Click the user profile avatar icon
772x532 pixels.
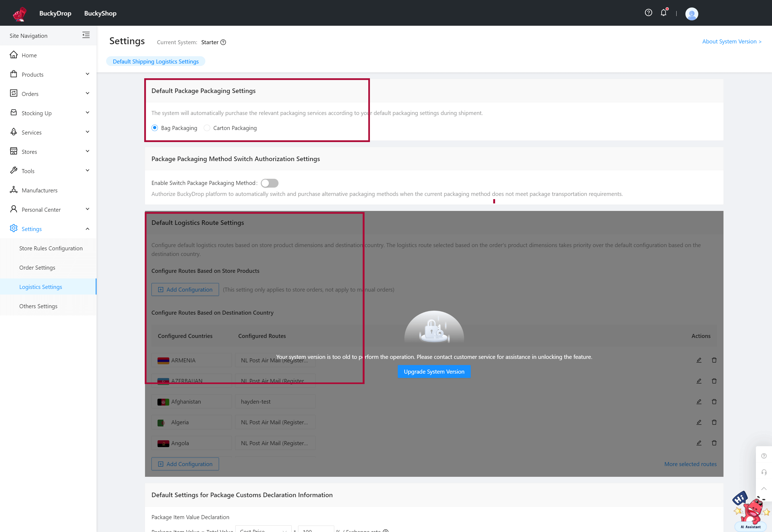coord(692,13)
